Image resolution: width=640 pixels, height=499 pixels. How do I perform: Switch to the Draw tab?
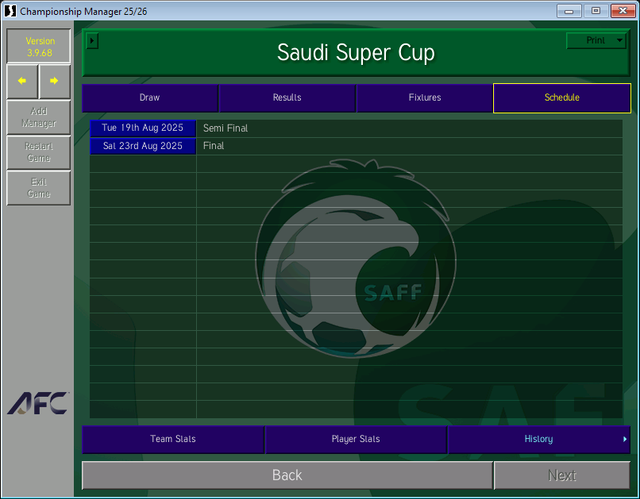pyautogui.click(x=150, y=98)
